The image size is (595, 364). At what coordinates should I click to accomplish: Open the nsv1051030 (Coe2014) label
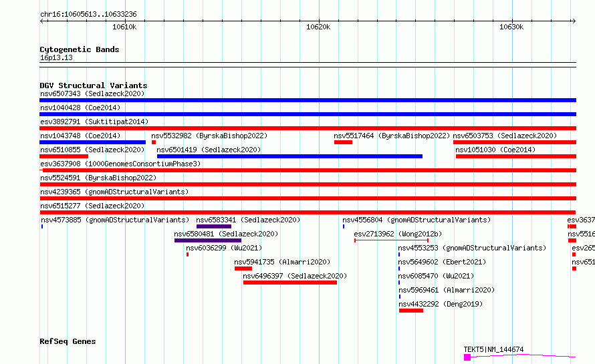(x=495, y=150)
